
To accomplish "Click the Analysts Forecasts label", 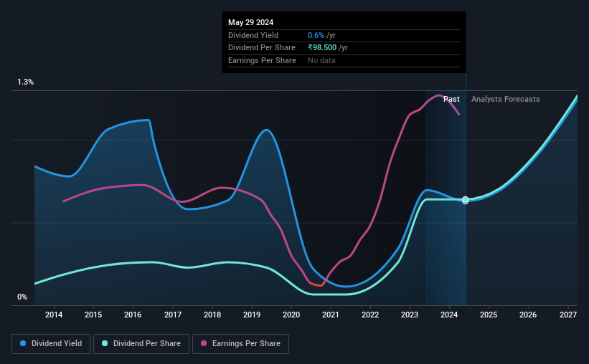I will (506, 99).
